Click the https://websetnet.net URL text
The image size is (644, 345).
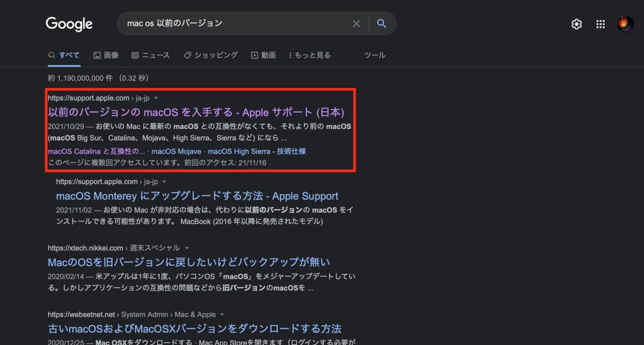[x=82, y=314]
